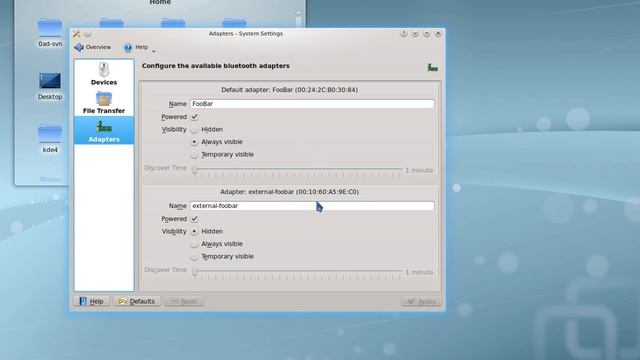This screenshot has width=640, height=360.
Task: Open the File Transfer section
Action: [x=104, y=102]
